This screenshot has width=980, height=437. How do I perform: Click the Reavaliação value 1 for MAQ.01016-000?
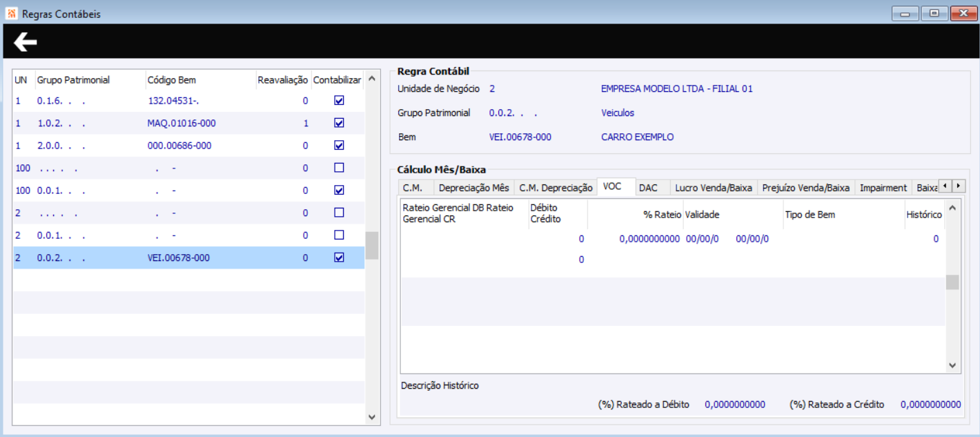click(306, 123)
